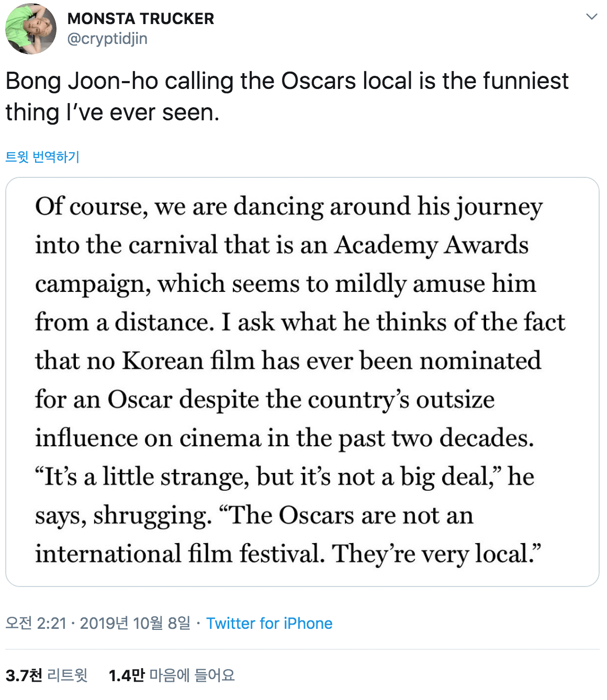607x700 pixels.
Task: Click the 트윗 번역하기 translate link
Action: click(42, 157)
